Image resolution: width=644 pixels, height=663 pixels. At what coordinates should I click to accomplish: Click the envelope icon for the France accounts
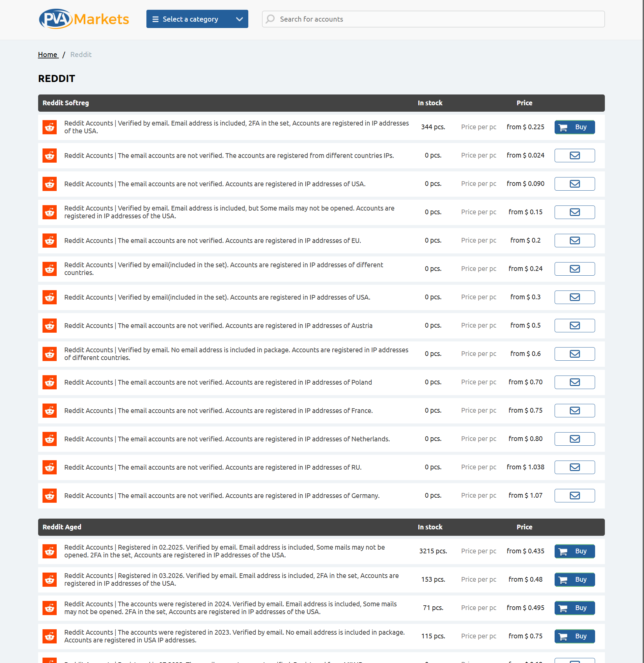click(574, 411)
